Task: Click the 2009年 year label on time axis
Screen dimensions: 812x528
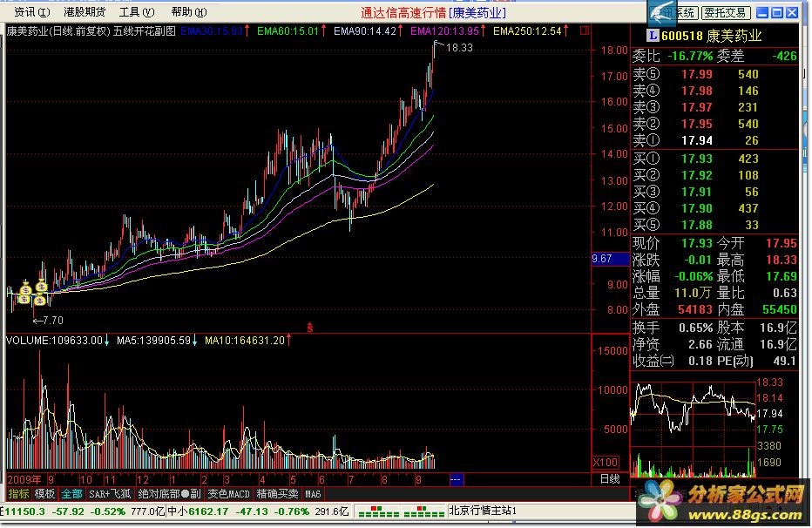Action: tap(24, 479)
